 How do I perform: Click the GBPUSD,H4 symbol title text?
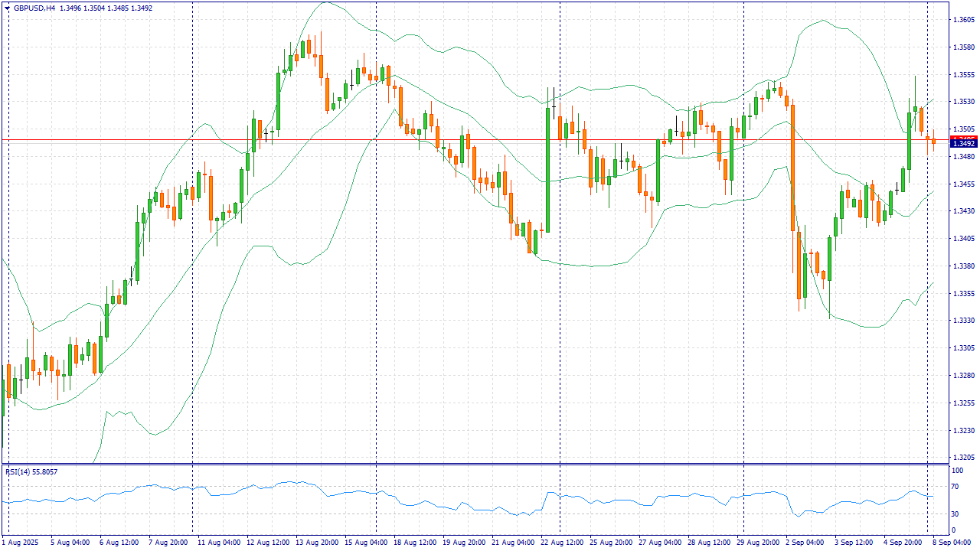click(x=34, y=8)
